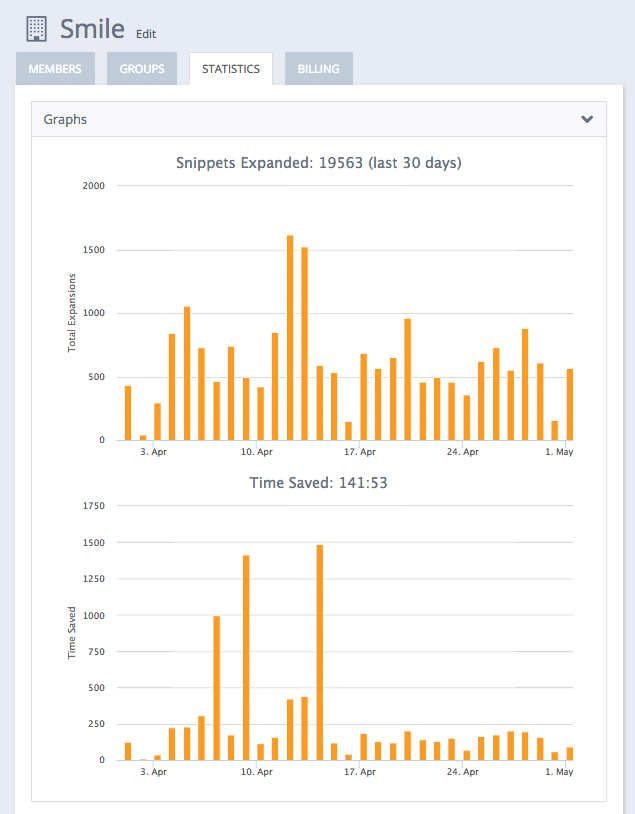Click the tallest bar in Snippets Expanded chart
This screenshot has width=635, height=814.
pos(290,337)
